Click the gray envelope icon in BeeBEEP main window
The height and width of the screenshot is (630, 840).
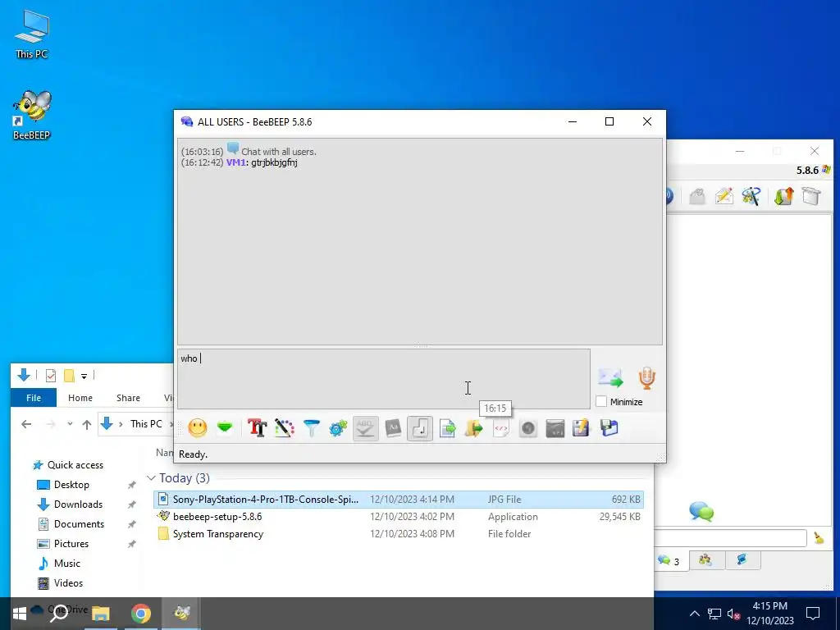[697, 196]
